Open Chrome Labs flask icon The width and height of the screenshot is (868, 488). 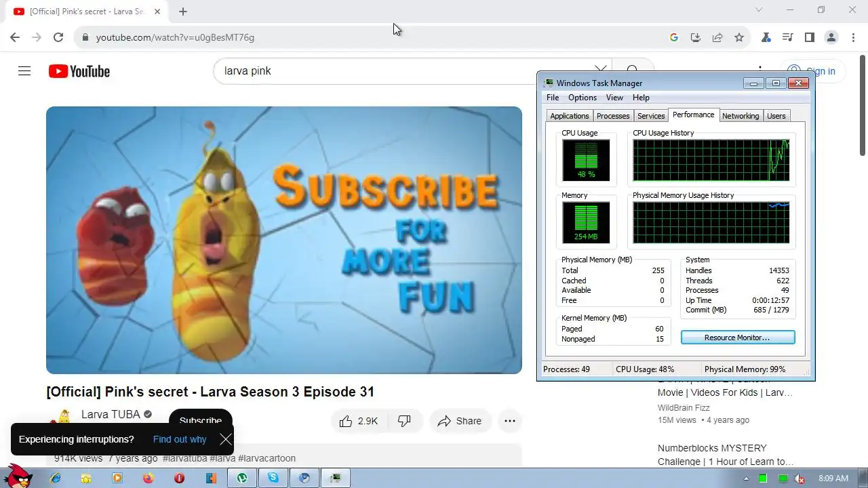click(x=766, y=37)
